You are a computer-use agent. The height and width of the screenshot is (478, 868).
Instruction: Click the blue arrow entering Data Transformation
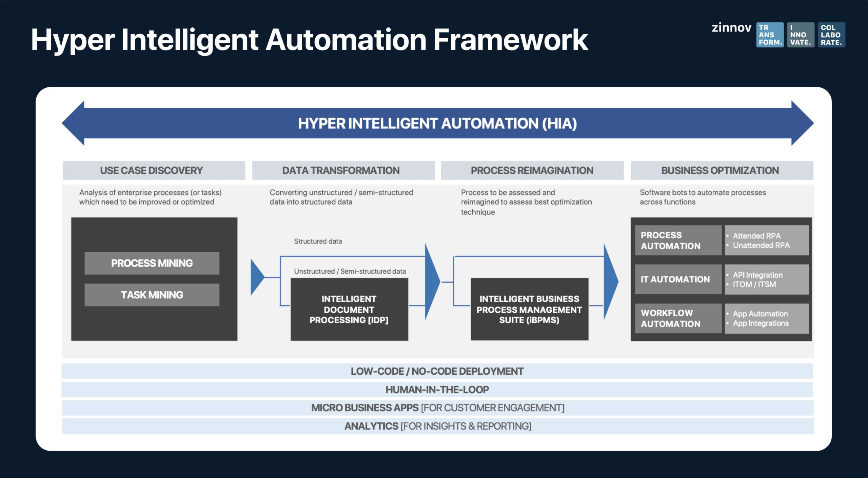[257, 277]
